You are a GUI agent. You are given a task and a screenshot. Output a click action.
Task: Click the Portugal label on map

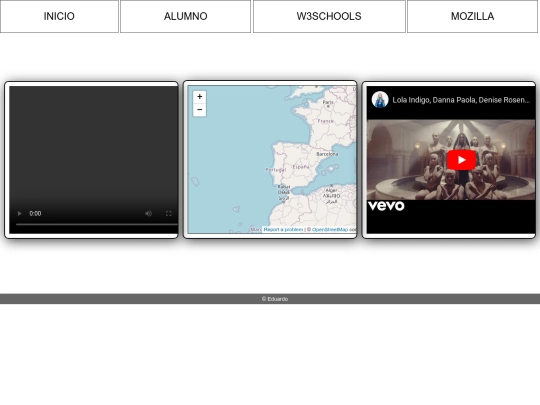(276, 170)
